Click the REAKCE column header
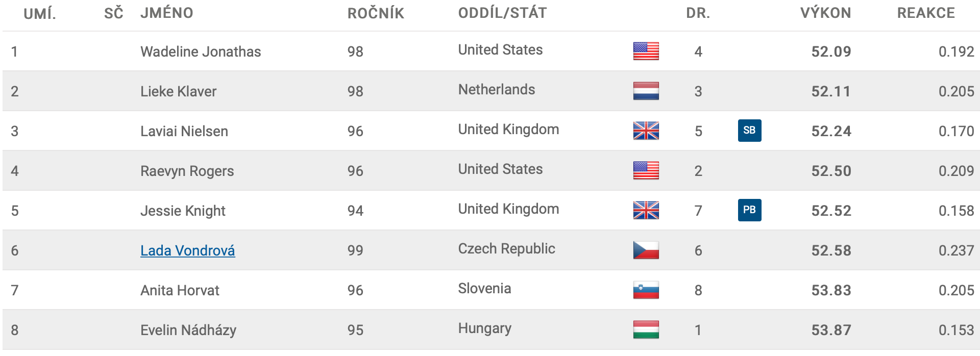 pos(926,13)
